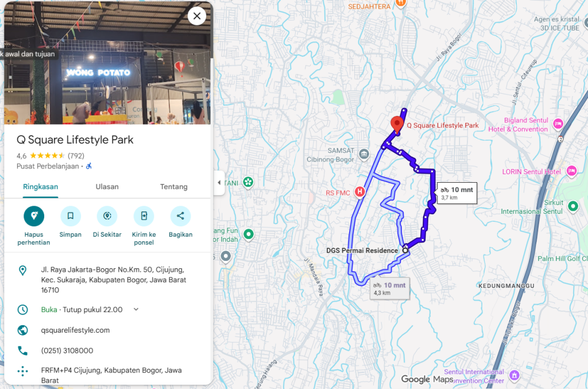Switch to the Ulasan tab

107,187
